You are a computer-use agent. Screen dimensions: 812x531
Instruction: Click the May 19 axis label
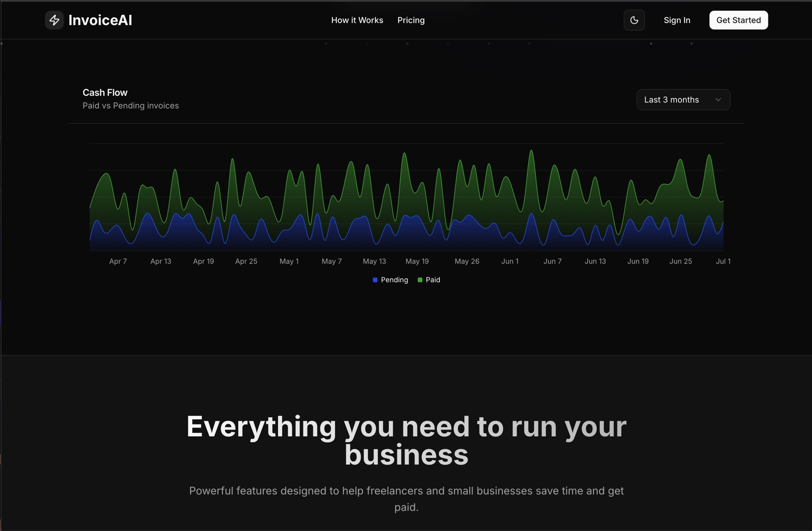pyautogui.click(x=417, y=261)
